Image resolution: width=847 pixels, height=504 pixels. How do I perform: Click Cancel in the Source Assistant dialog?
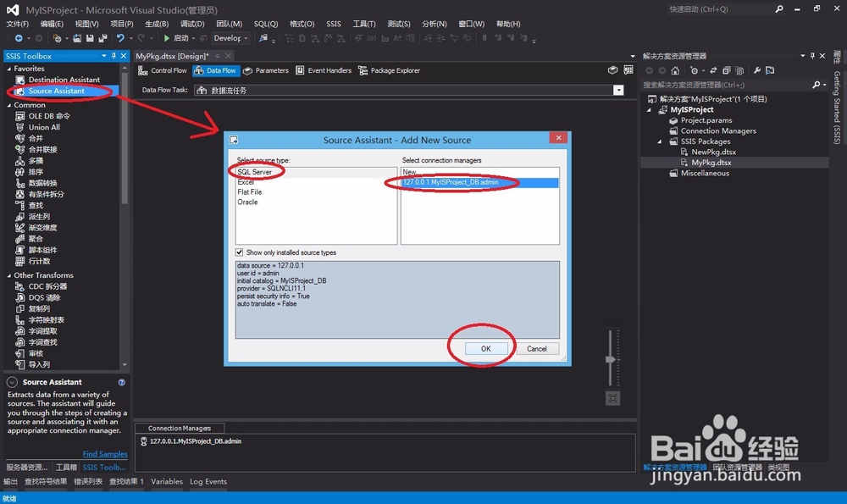pos(537,349)
